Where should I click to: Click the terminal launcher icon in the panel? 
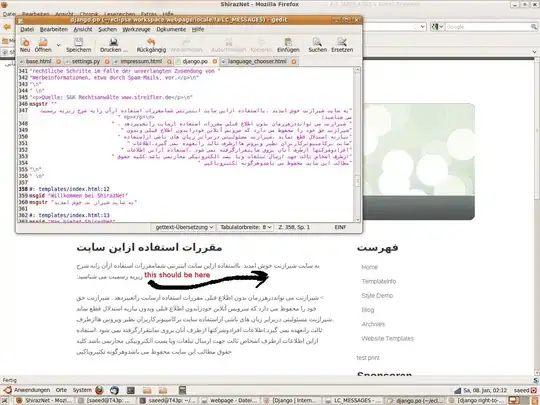click(x=131, y=390)
